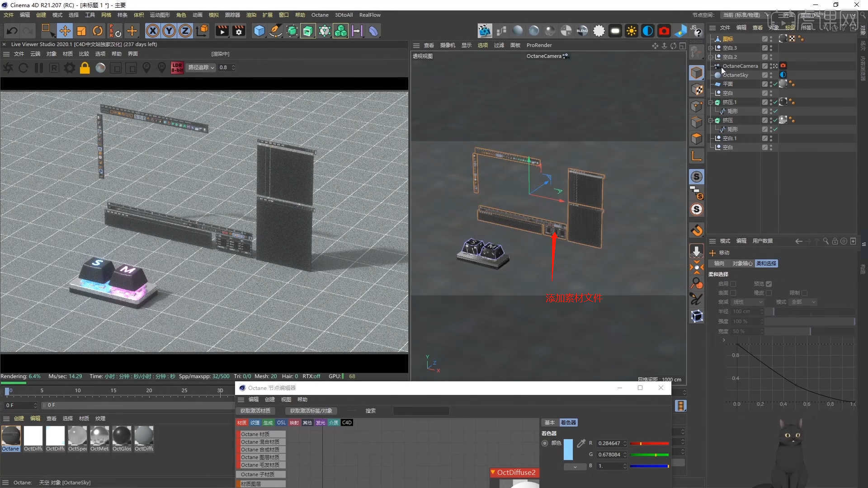Open the RealFlow menu
Image resolution: width=868 pixels, height=488 pixels.
click(370, 15)
